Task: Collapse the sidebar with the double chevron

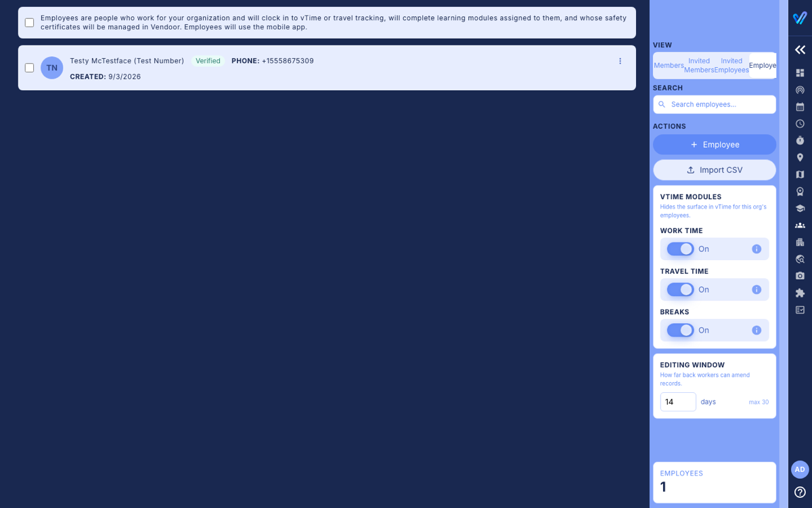Action: [x=800, y=49]
